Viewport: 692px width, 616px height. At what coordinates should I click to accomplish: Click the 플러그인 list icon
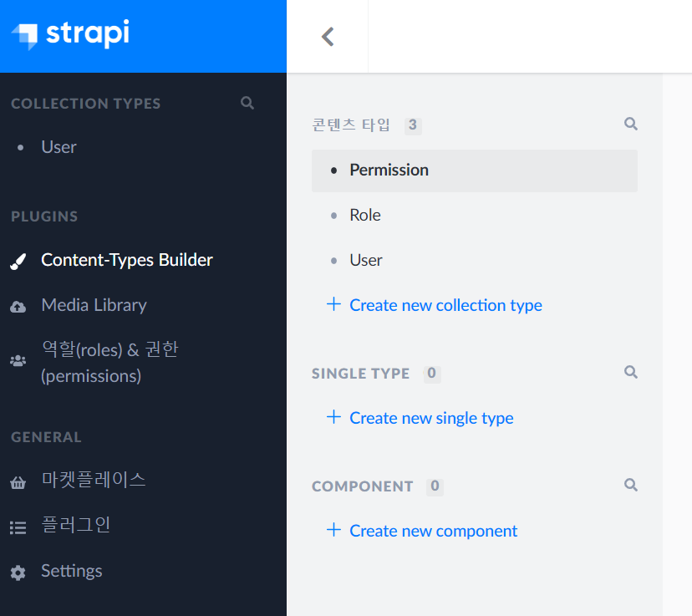point(18,527)
